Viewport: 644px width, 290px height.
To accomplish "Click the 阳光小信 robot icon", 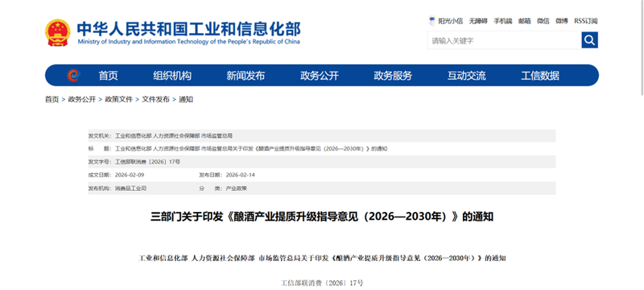I will [431, 21].
